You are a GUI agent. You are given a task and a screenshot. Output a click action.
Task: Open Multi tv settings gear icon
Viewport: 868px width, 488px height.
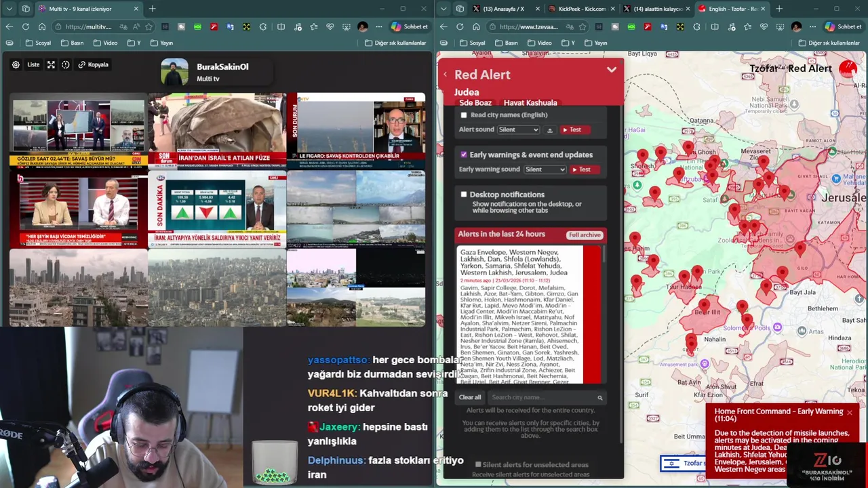[16, 64]
